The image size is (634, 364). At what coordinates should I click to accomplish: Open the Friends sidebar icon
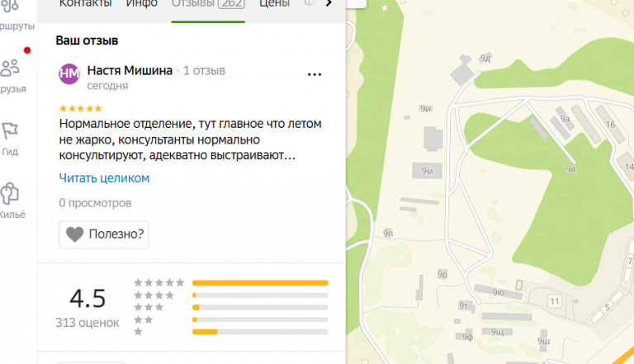point(10,68)
